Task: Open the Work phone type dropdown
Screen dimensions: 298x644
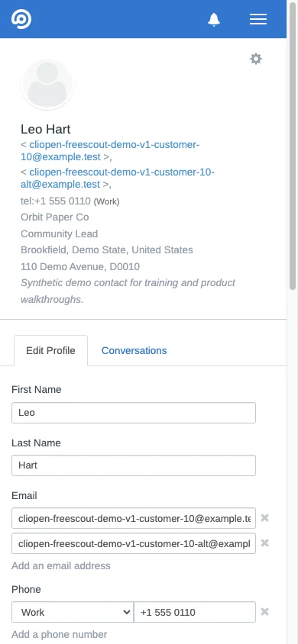Action: coord(73,613)
